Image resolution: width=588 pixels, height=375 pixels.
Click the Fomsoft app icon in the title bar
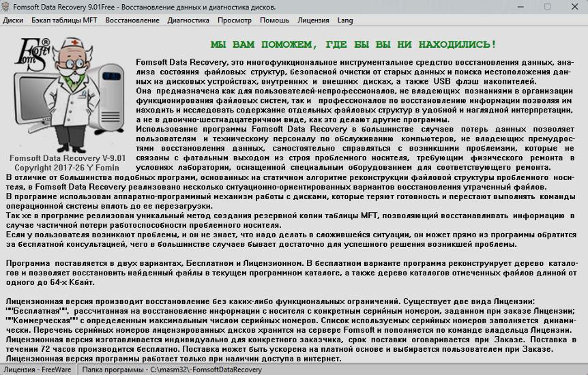(x=5, y=7)
